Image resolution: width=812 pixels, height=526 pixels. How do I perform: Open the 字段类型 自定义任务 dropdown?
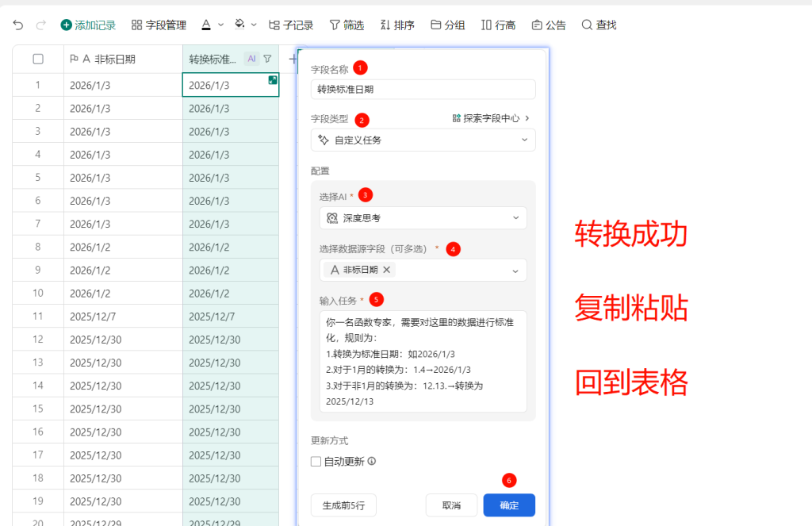tap(423, 140)
